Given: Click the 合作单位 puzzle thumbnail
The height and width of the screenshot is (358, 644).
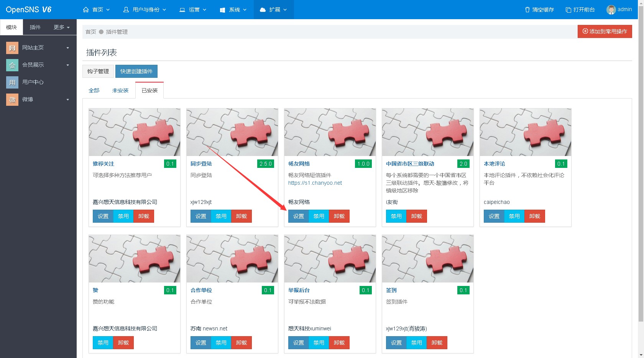Looking at the screenshot, I should click(x=232, y=259).
